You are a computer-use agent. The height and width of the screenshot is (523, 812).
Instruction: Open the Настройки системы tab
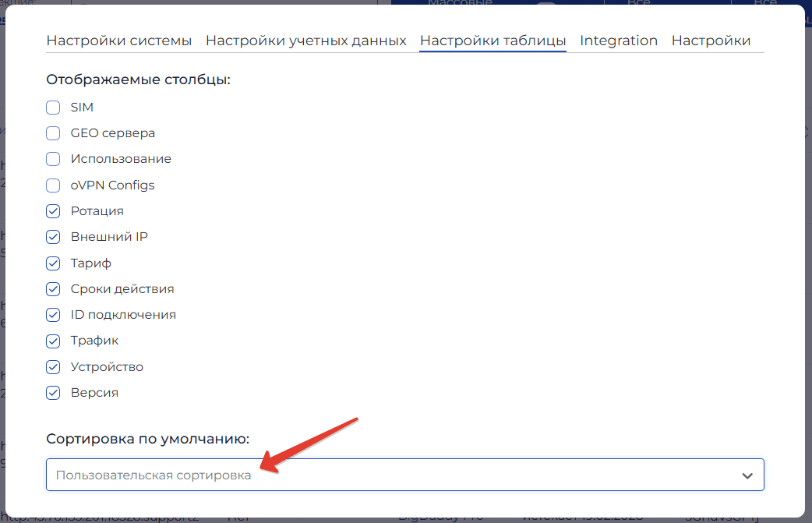point(119,41)
